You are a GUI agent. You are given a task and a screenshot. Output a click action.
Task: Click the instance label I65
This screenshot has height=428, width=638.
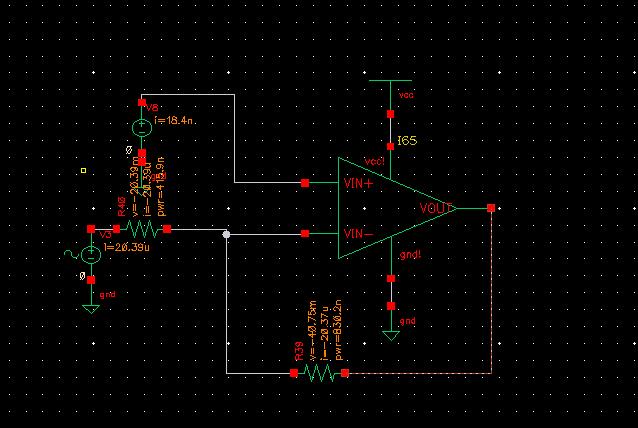click(x=407, y=141)
